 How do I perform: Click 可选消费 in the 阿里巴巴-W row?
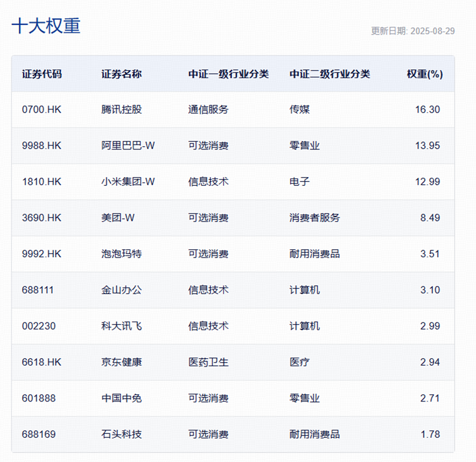(208, 146)
